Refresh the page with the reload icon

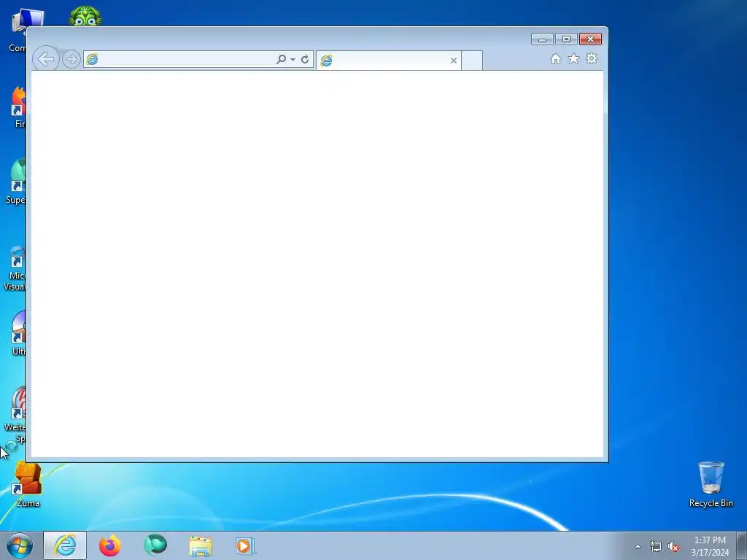pyautogui.click(x=305, y=60)
